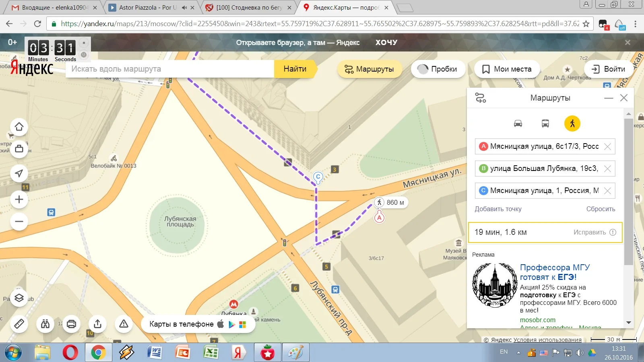Open the Chrome menu

click(x=636, y=24)
